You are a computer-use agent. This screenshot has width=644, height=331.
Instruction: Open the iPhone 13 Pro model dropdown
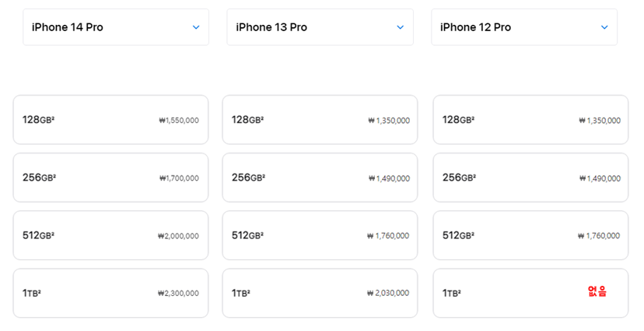coord(320,27)
